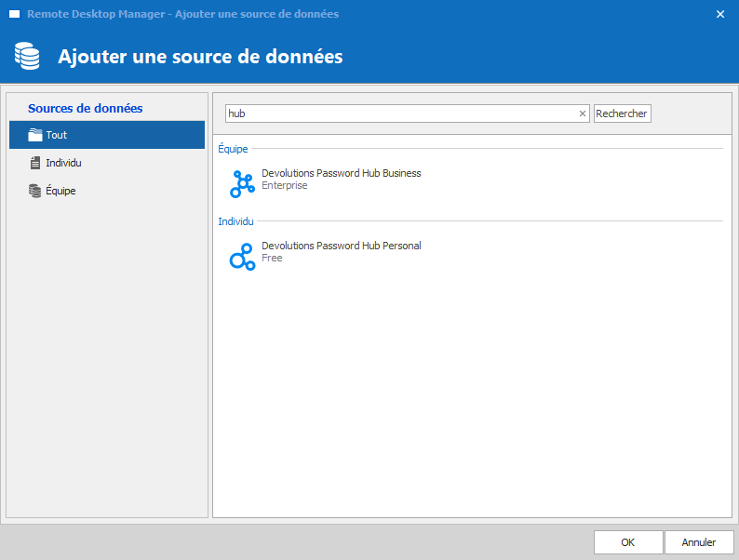Click the Individu group header in results
The height and width of the screenshot is (560, 739).
point(235,221)
